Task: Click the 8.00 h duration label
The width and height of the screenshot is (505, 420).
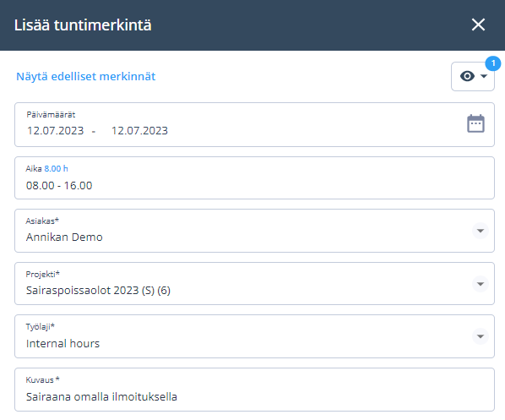Action: [56, 168]
